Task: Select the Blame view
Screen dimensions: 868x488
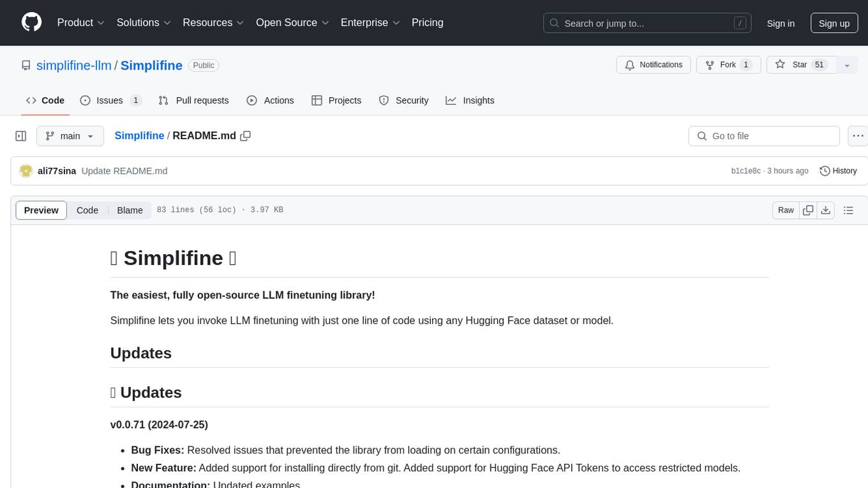Action: click(x=130, y=210)
